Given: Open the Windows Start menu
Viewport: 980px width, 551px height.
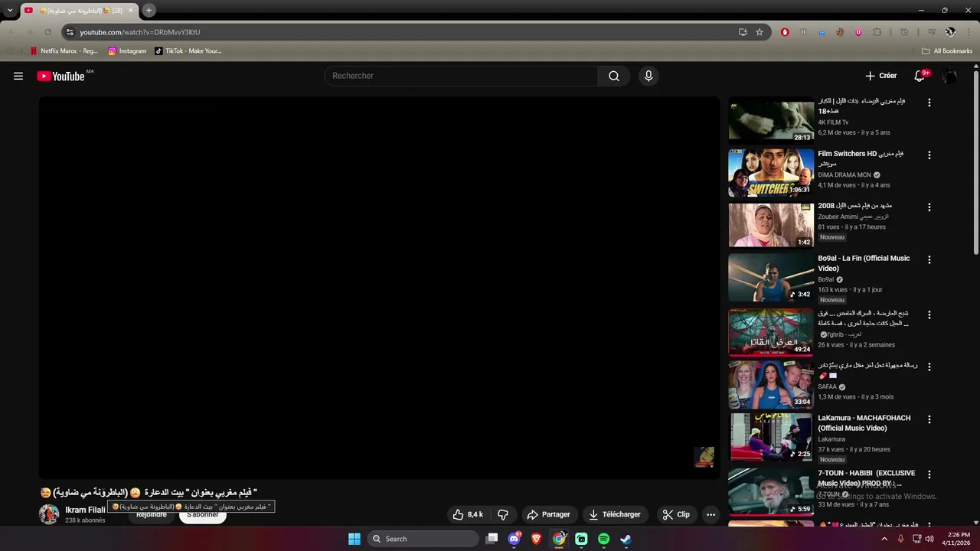Looking at the screenshot, I should click(354, 539).
